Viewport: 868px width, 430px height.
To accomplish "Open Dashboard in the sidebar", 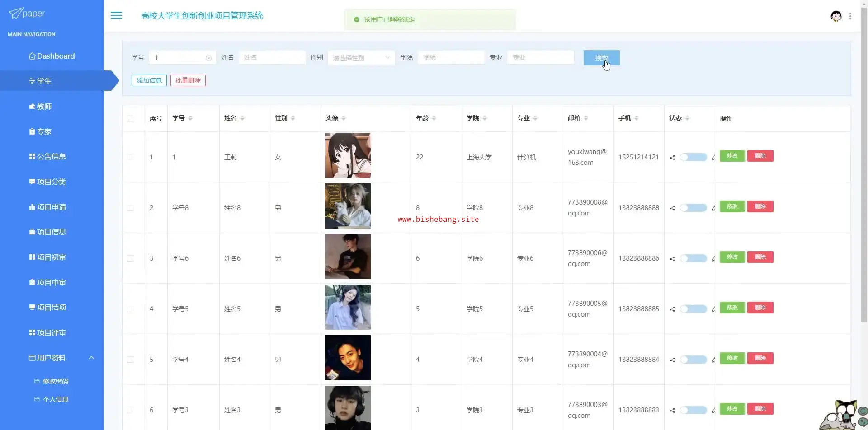I will point(52,56).
